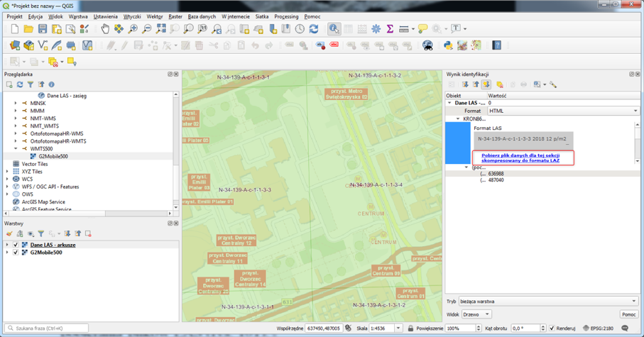Click the Pan Map to Selection icon
This screenshot has width=644, height=337.
tap(119, 28)
